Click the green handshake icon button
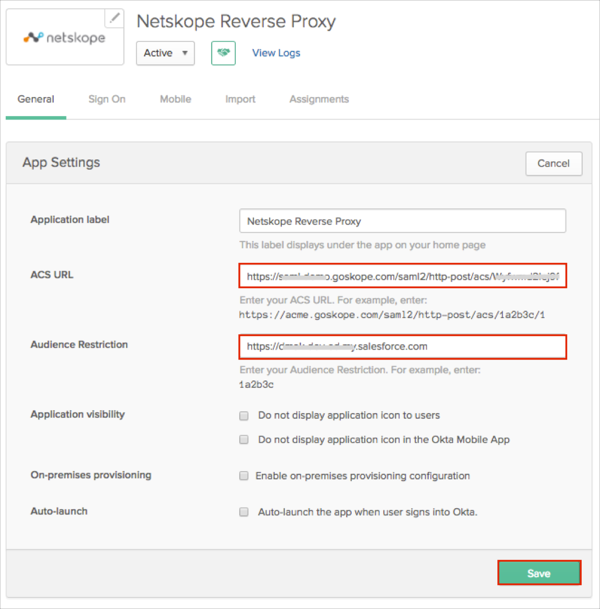This screenshot has height=609, width=600. (x=223, y=53)
